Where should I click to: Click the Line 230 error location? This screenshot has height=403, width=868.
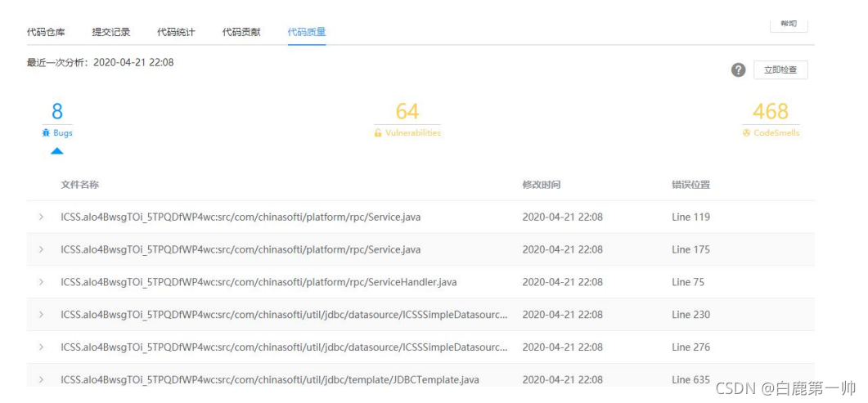pyautogui.click(x=690, y=315)
